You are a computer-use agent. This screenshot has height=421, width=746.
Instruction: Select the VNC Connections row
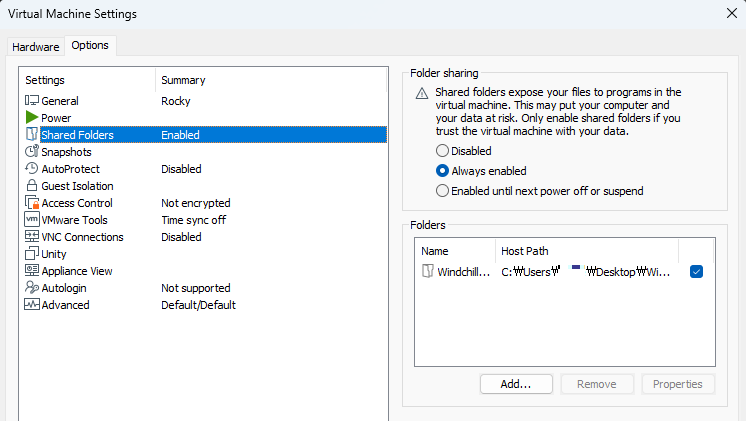click(206, 237)
